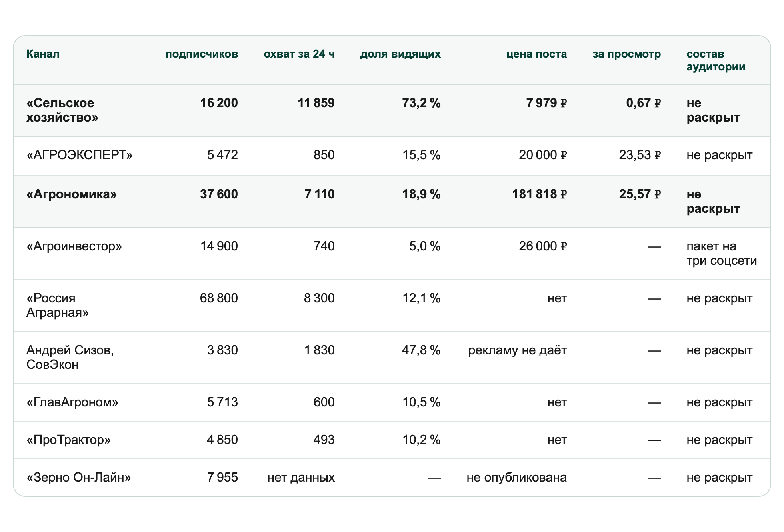
Task: Click the «Канал» column header
Action: (x=43, y=54)
